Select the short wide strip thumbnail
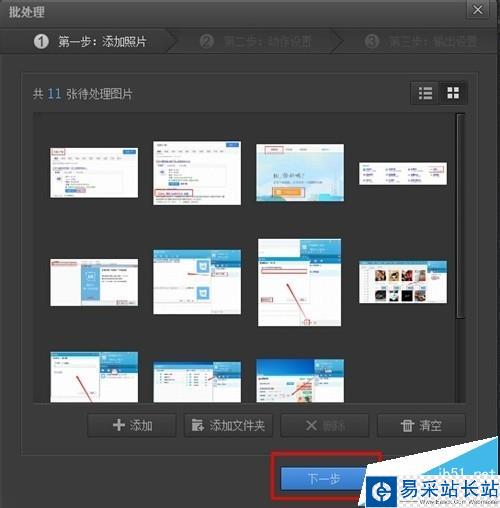Screen dimensions: 500x508 pyautogui.click(x=403, y=173)
